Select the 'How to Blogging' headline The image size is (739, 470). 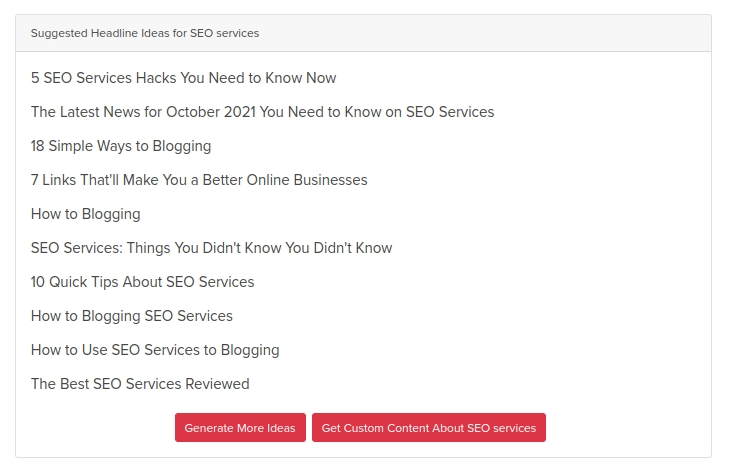(x=85, y=214)
